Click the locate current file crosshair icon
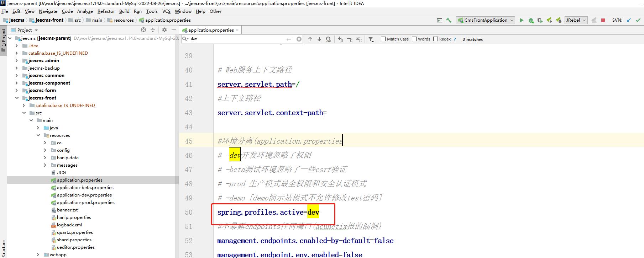 (143, 30)
